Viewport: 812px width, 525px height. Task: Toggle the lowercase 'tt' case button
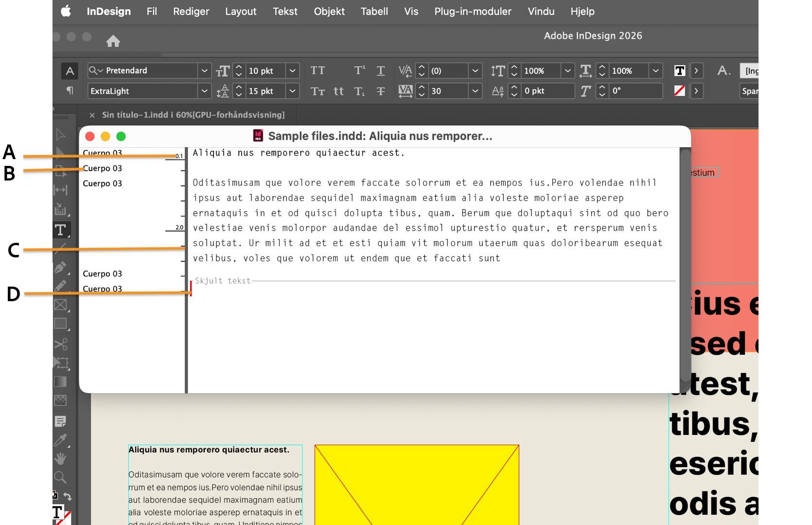pos(339,91)
